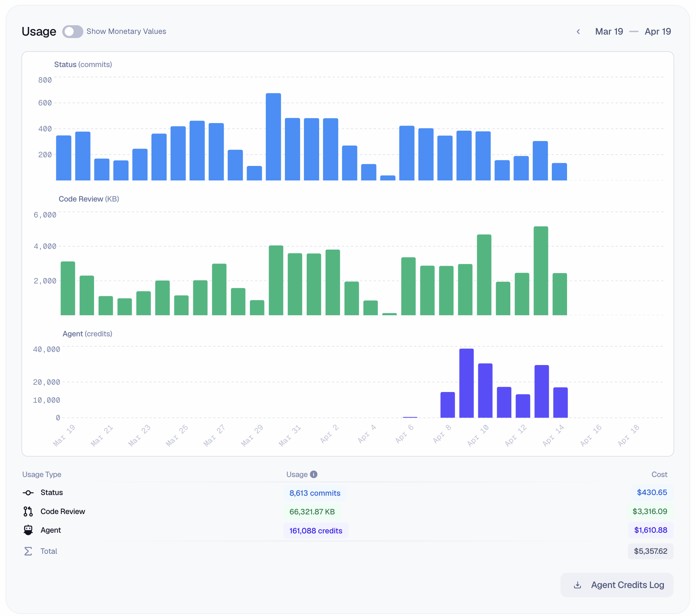Click the download icon in Agent Credits Log

click(x=577, y=585)
